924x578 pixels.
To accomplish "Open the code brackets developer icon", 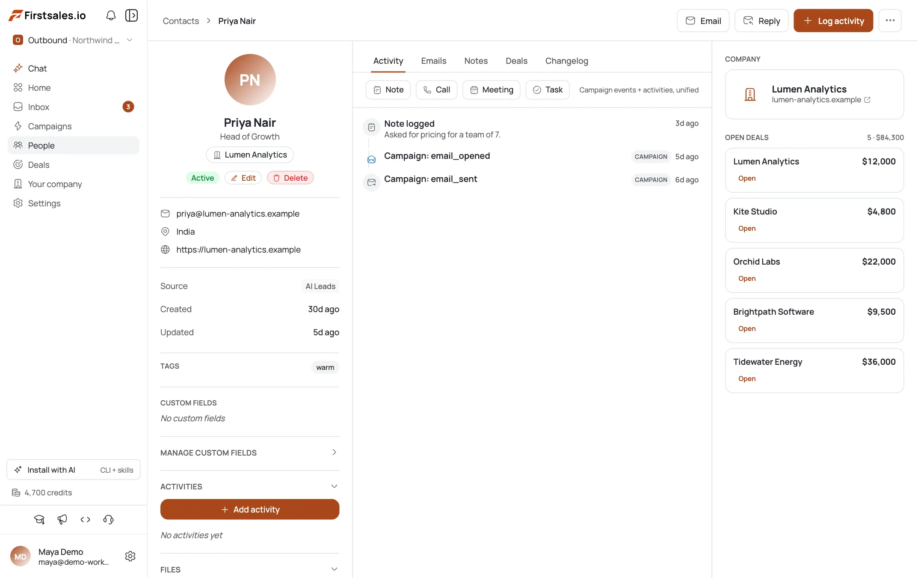I will click(x=85, y=519).
